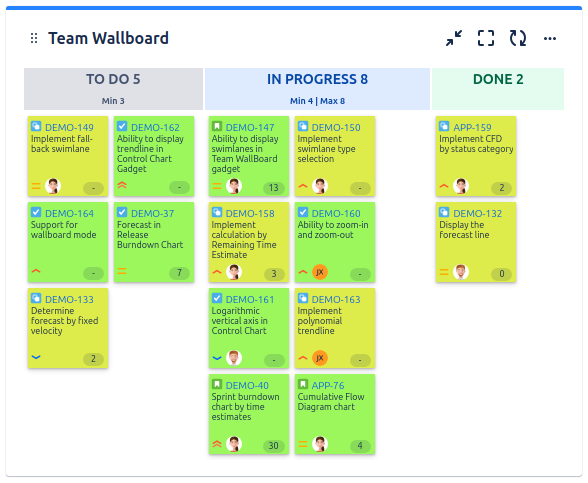Click the story points badge 30 on DEMO-40

[274, 446]
